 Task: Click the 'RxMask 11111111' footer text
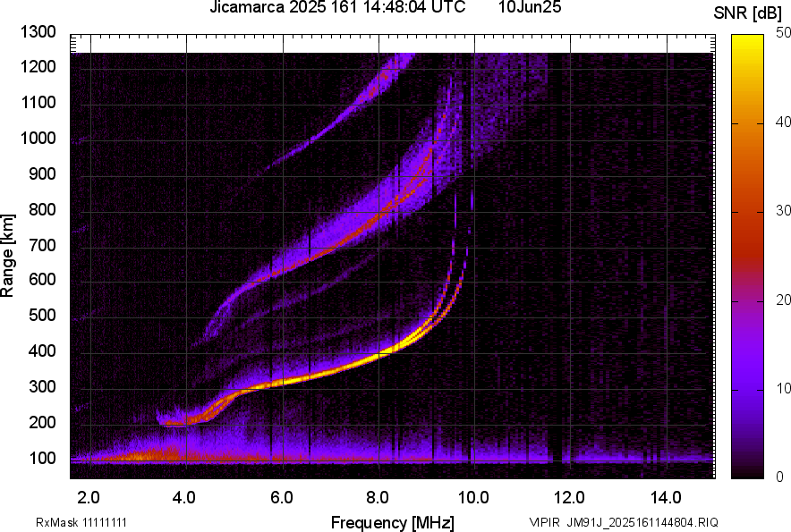pos(81,522)
